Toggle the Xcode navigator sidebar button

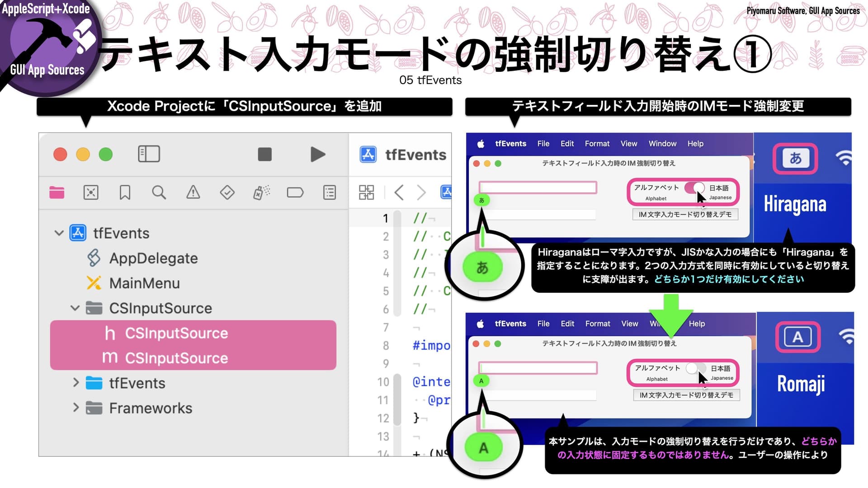(x=149, y=154)
